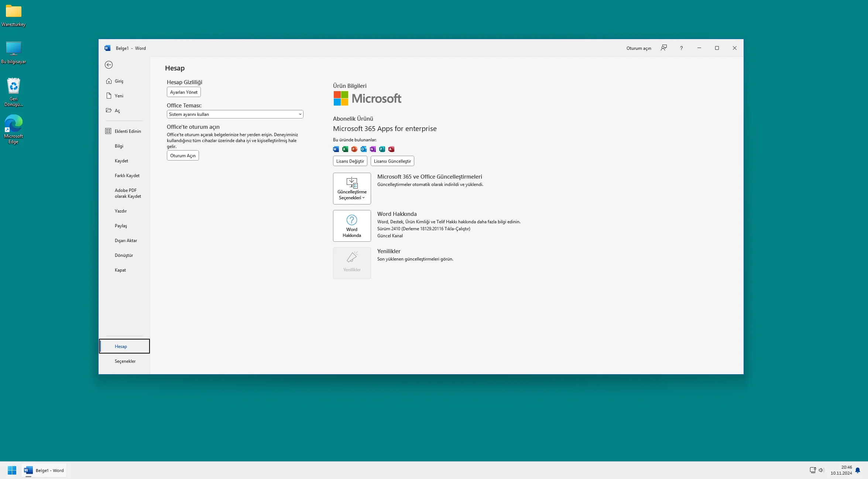The width and height of the screenshot is (868, 479).
Task: Click Oturum açın at the title bar
Action: click(x=639, y=48)
